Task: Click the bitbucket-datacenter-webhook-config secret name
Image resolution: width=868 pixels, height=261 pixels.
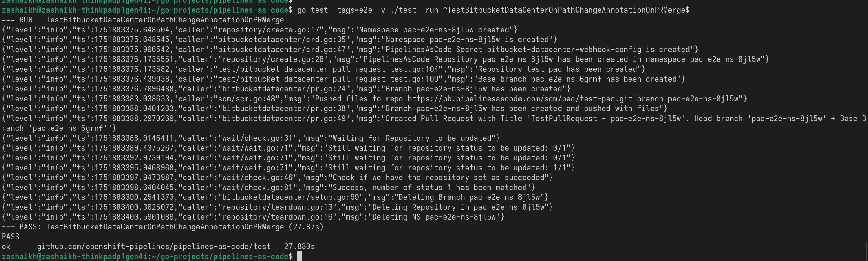Action: point(564,50)
